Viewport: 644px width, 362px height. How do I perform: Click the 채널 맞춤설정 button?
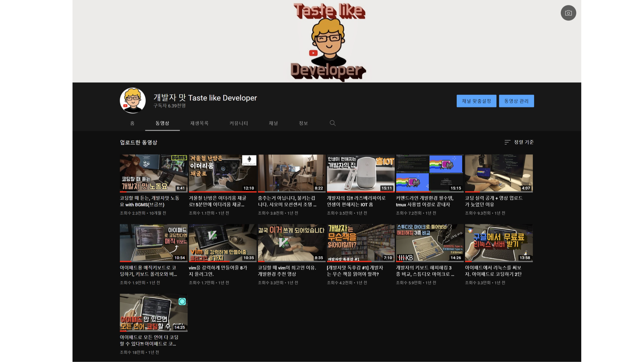click(x=476, y=101)
